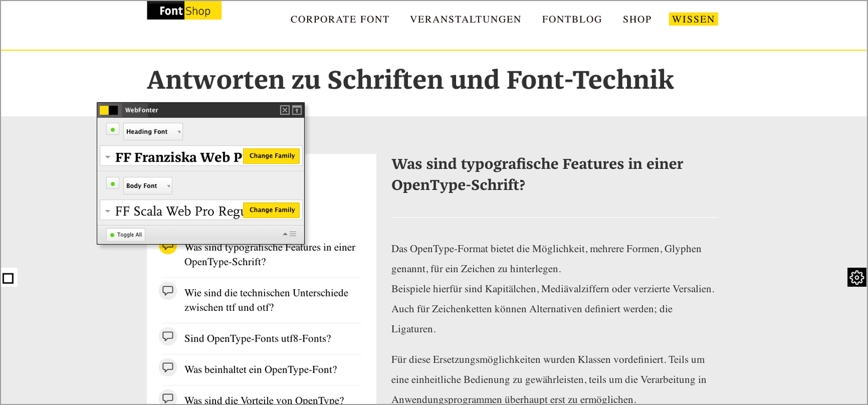Go to VERANSTALTUNGEN in navigation
868x405 pixels.
pos(466,19)
